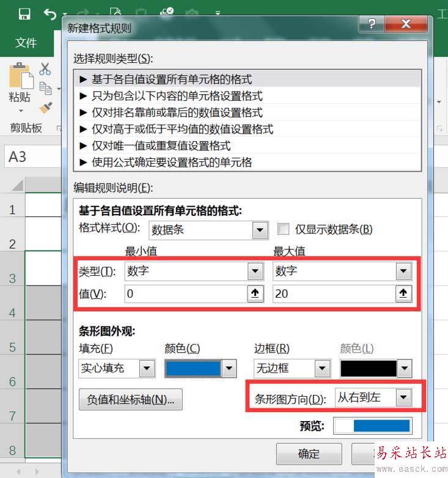This screenshot has width=448, height=478.
Task: Select rule type 仅对高于或低于平均值的数值设置格式
Action: point(247,129)
